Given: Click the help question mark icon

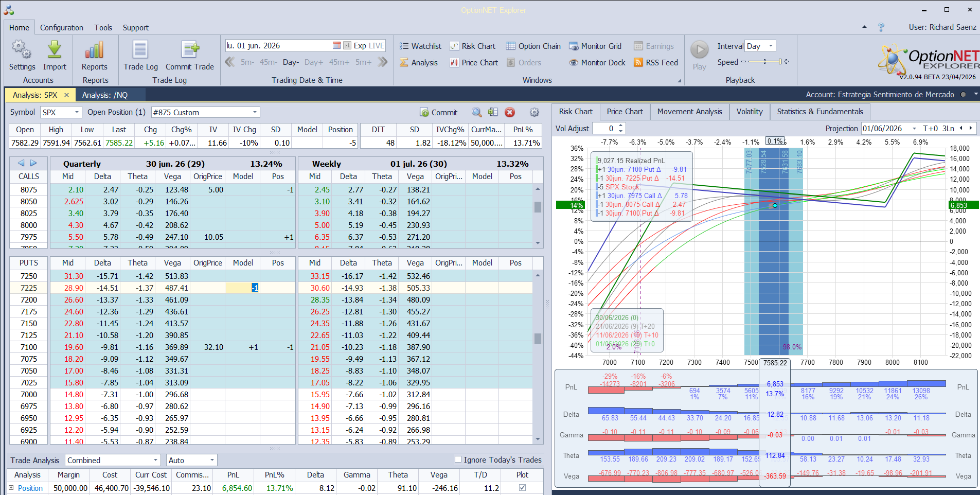Looking at the screenshot, I should (x=881, y=27).
